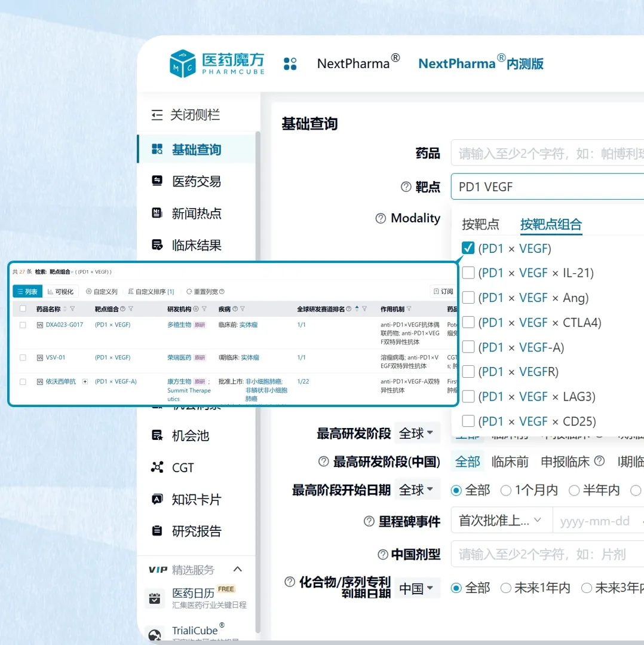Click the CGT molecule icon
Image resolution: width=644 pixels, height=645 pixels.
(157, 467)
